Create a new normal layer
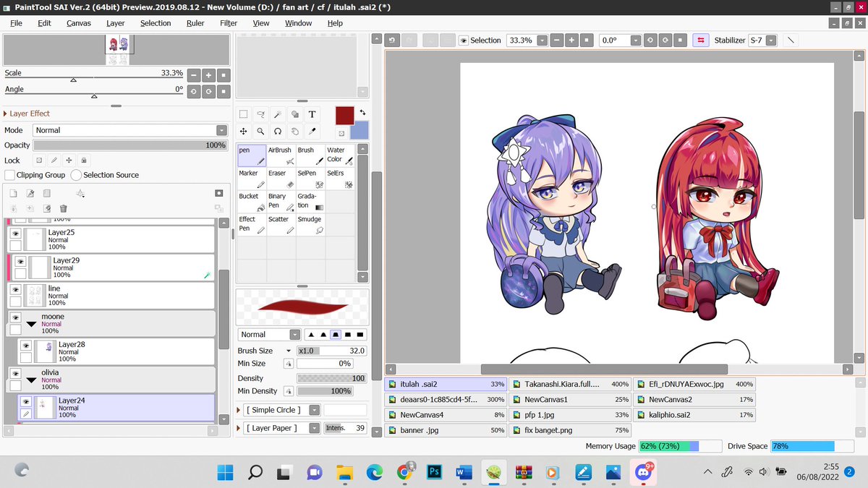This screenshot has height=488, width=868. pyautogui.click(x=13, y=193)
